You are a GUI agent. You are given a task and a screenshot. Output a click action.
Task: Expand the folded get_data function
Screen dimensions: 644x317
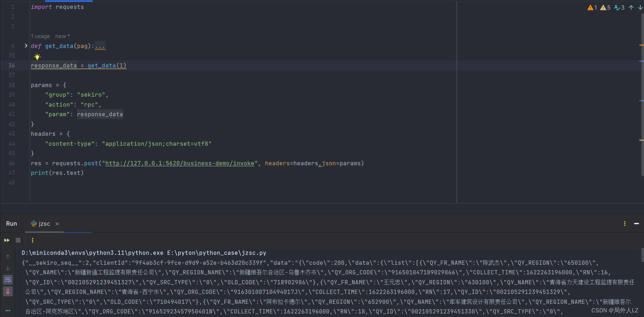point(26,46)
